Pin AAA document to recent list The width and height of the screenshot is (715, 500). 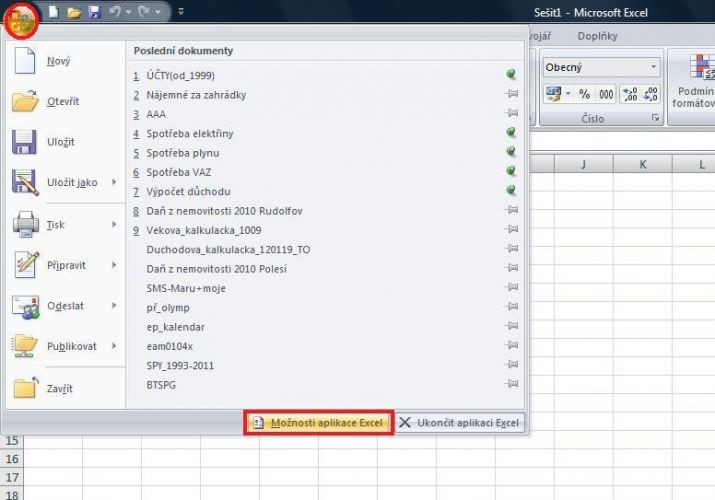click(x=512, y=113)
